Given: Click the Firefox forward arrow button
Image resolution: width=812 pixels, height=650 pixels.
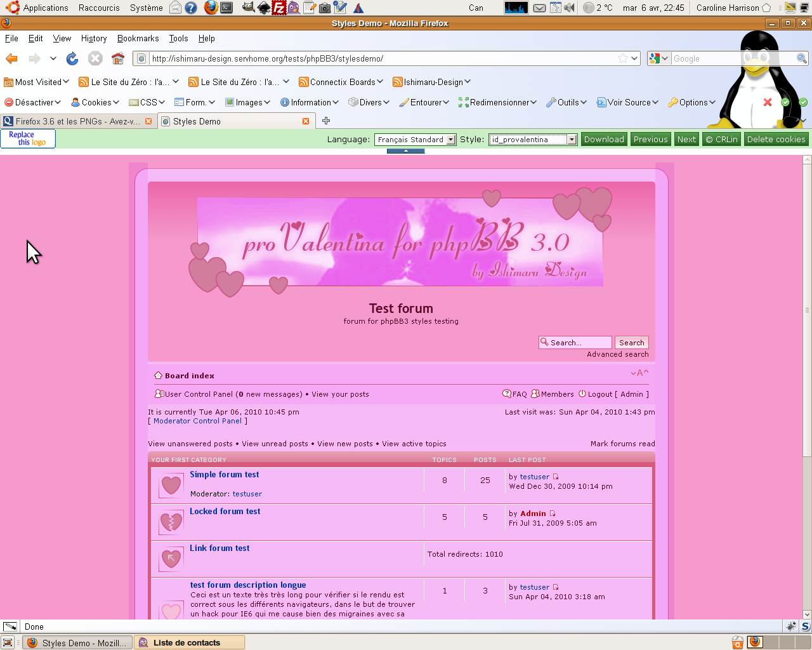Looking at the screenshot, I should click(x=34, y=58).
